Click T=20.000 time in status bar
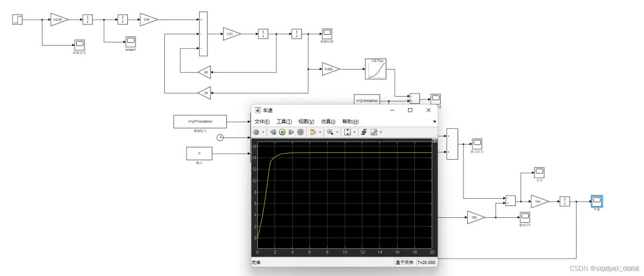Viewport: 644px width, 276px height. click(x=427, y=262)
